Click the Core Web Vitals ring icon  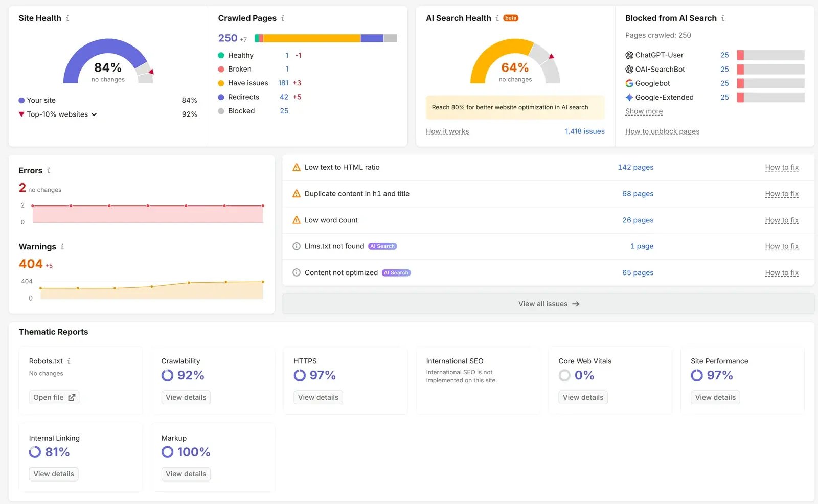click(564, 375)
